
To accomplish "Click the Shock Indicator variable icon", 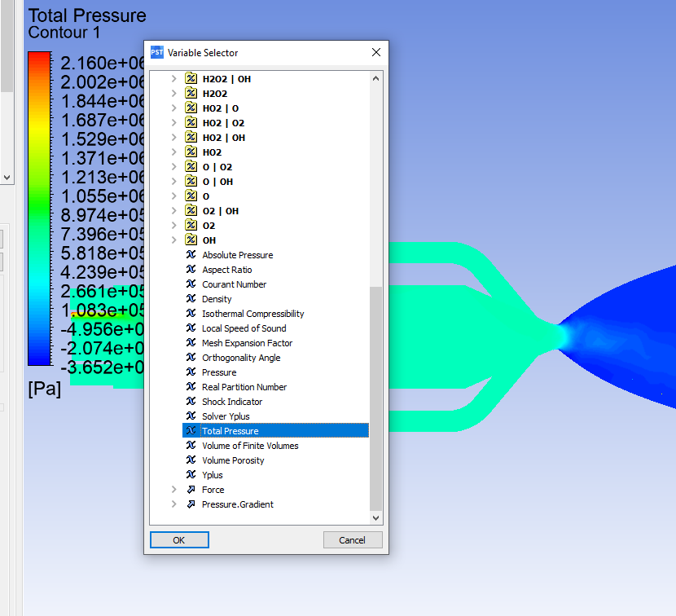I will [x=190, y=402].
